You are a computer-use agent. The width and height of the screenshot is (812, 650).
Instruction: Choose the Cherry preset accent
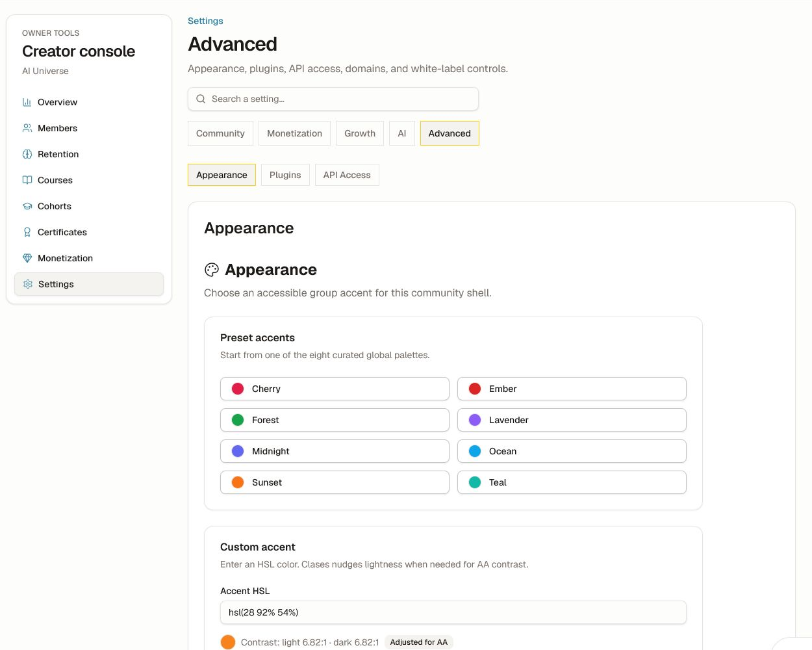click(x=335, y=389)
